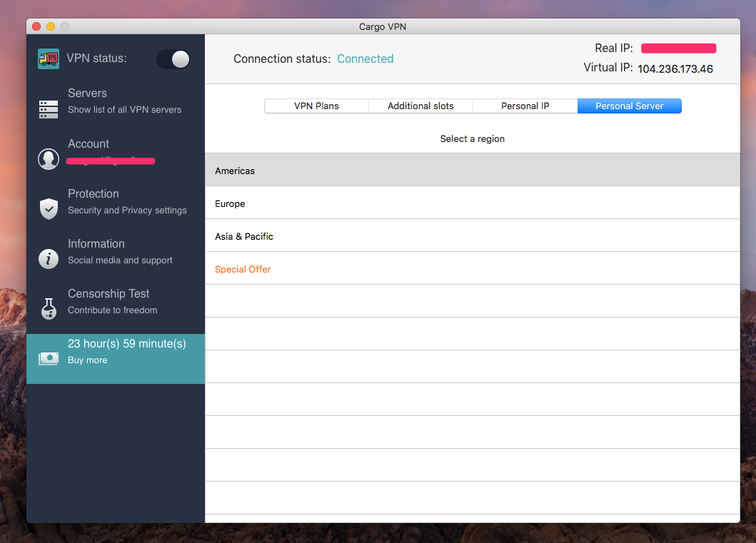Open the Special Offer row
The image size is (756, 543).
pyautogui.click(x=473, y=268)
